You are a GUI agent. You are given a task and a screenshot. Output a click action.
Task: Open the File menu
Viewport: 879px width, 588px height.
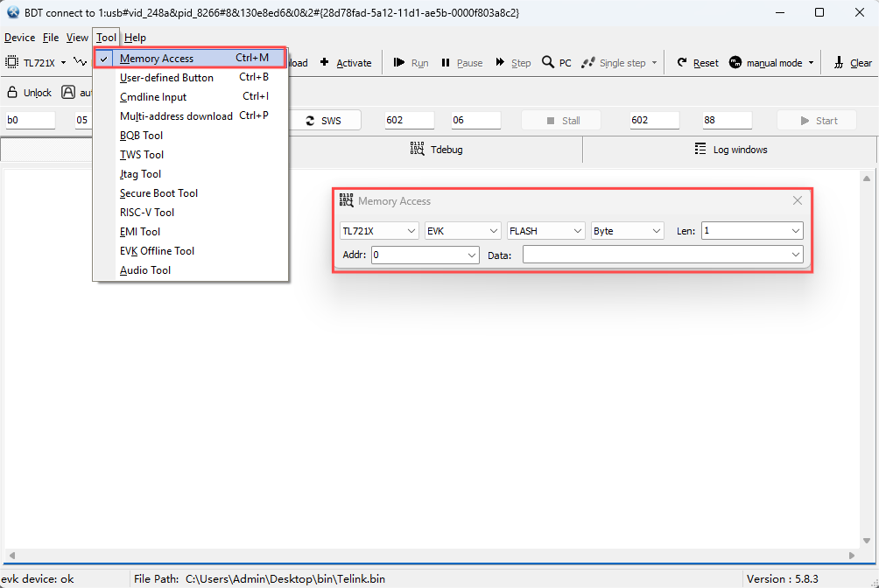[x=51, y=38]
